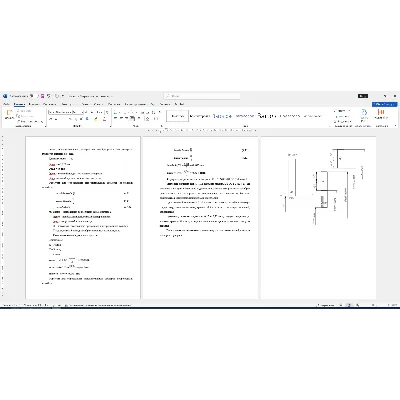Toggle Bold formatting
This screenshot has height=400, width=400.
pyautogui.click(x=51, y=119)
